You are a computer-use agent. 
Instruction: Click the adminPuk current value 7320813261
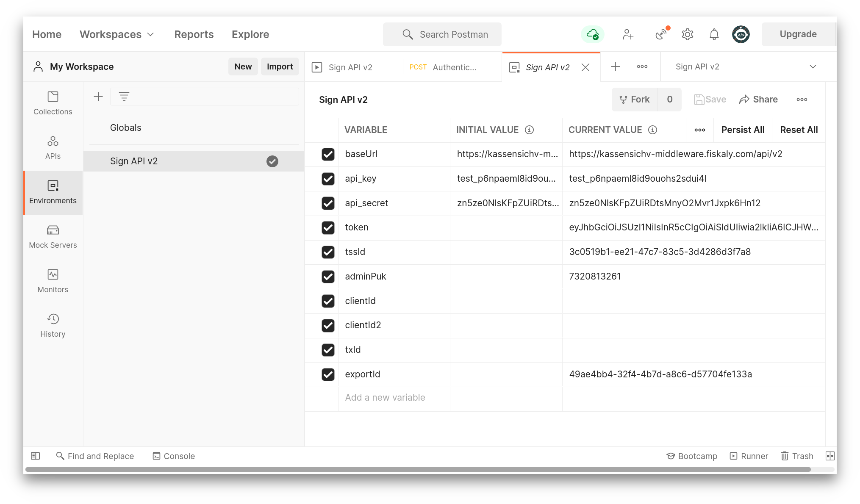[x=595, y=277]
